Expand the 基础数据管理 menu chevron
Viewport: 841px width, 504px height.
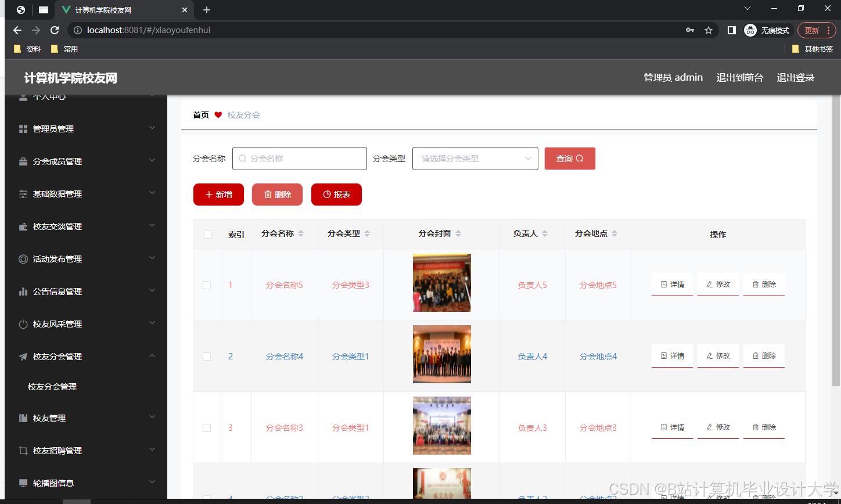pyautogui.click(x=152, y=193)
